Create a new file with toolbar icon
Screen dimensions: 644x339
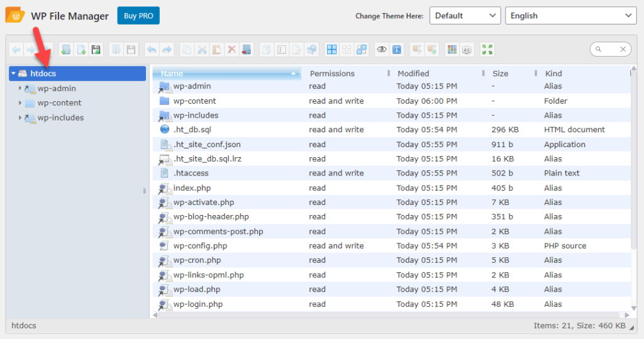pos(81,50)
